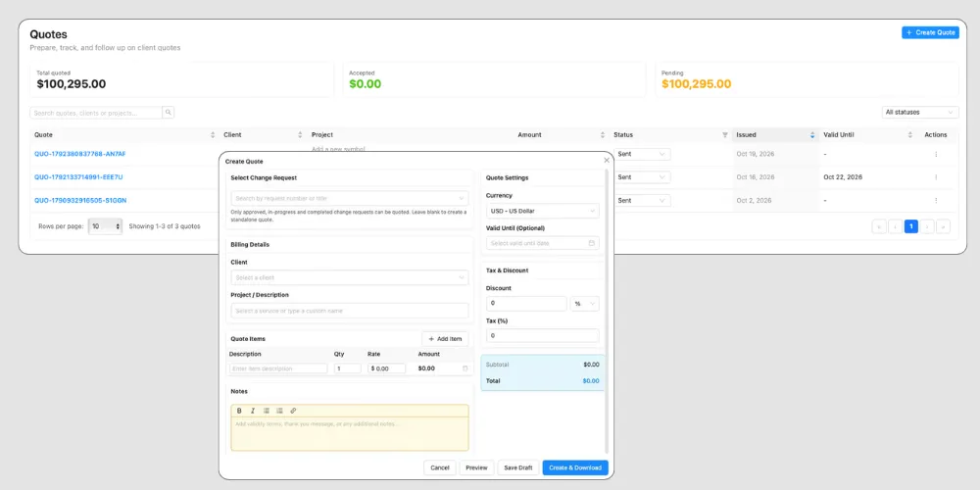Image resolution: width=980 pixels, height=490 pixels.
Task: Go to previous page arrow in pagination
Action: point(895,227)
